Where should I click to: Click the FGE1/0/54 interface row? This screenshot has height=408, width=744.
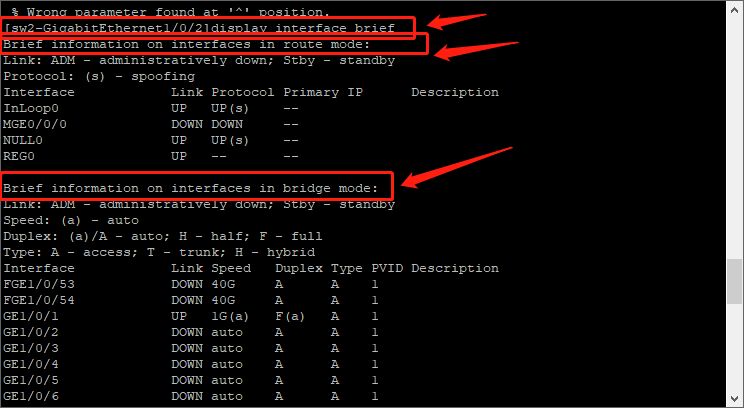(x=191, y=300)
